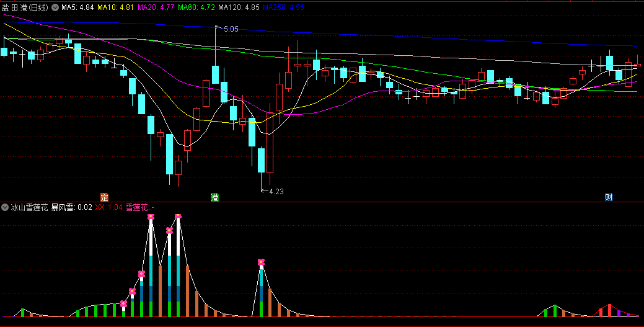Click the 暴风雪: 0.02 indicator value
The width and height of the screenshot is (644, 327).
[x=71, y=207]
